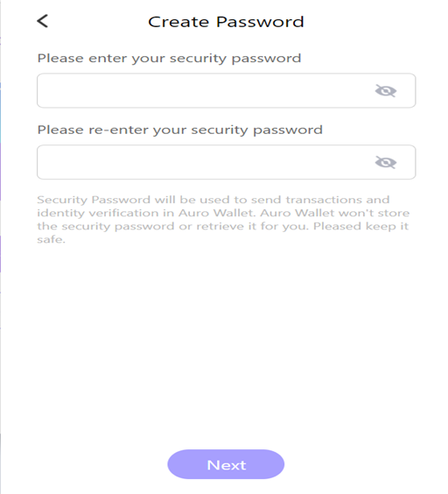Focus the security password input field
Screen dimensions: 448x494
[x=226, y=91]
